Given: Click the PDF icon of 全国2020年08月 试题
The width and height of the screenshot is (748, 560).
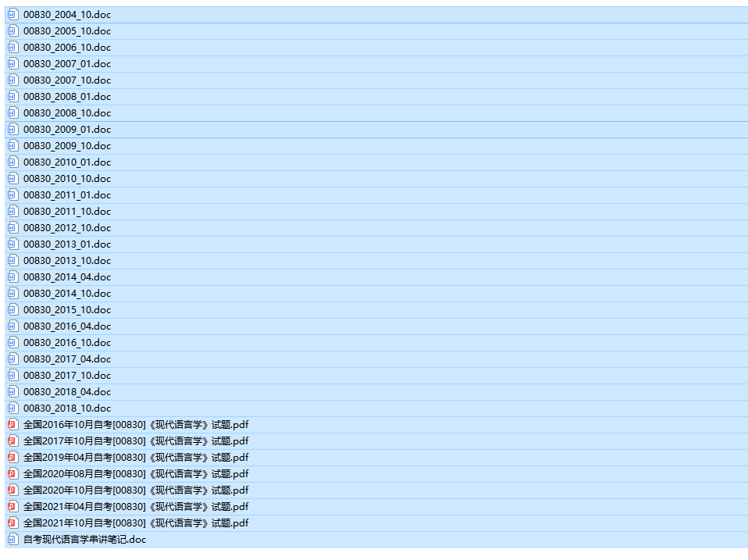Looking at the screenshot, I should pos(12,473).
